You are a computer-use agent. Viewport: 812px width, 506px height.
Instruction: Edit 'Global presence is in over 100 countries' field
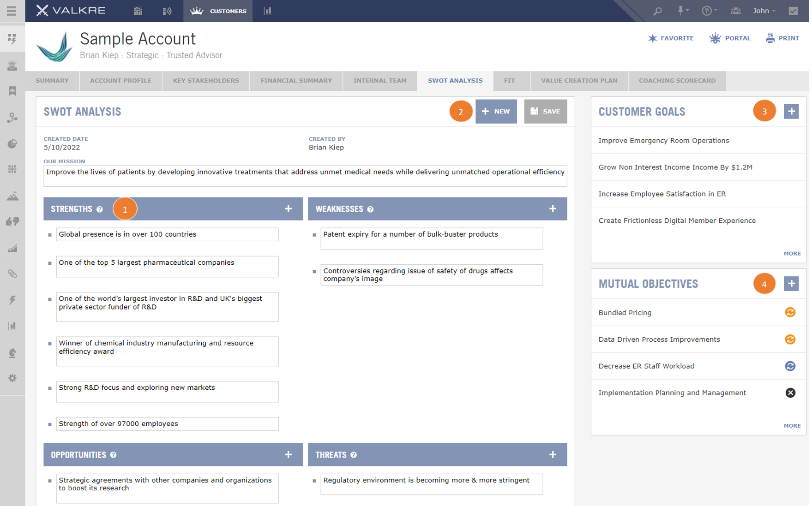pos(167,234)
